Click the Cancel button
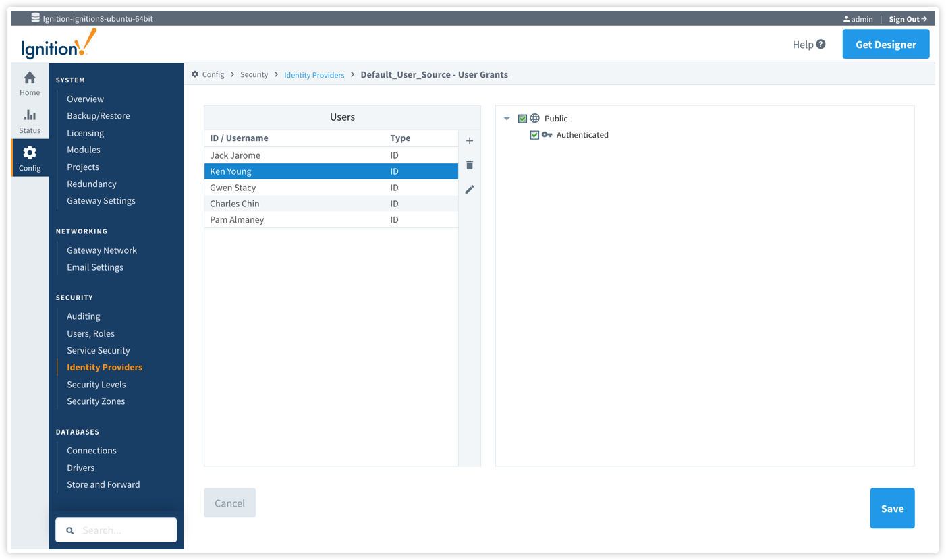Image resolution: width=946 pixels, height=560 pixels. (229, 503)
